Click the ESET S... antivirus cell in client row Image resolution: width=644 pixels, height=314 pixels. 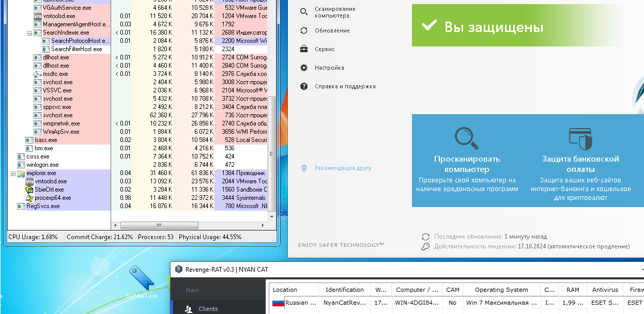pyautogui.click(x=606, y=303)
